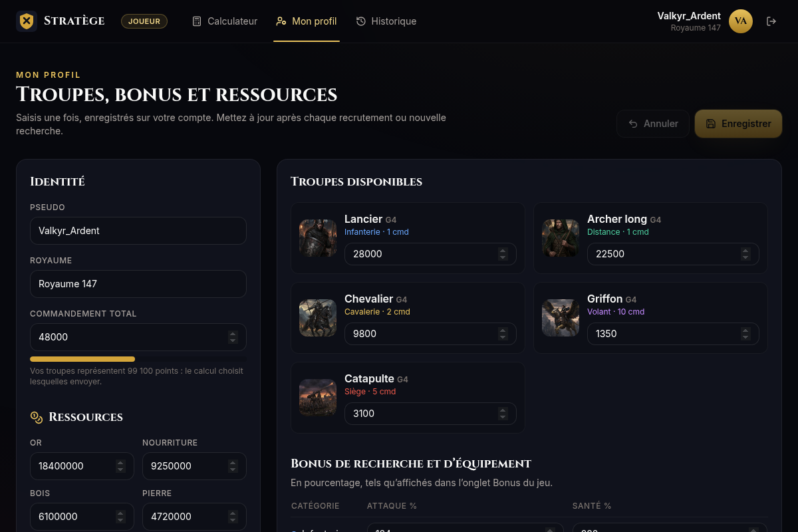Click the Royaume 147 text under username

[696, 28]
